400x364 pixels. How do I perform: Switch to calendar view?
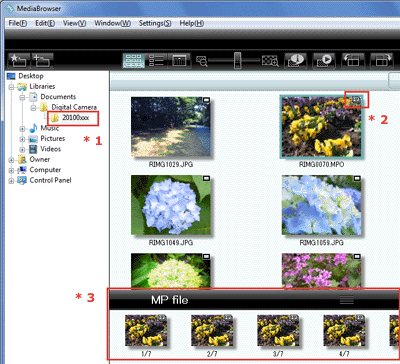[x=179, y=61]
